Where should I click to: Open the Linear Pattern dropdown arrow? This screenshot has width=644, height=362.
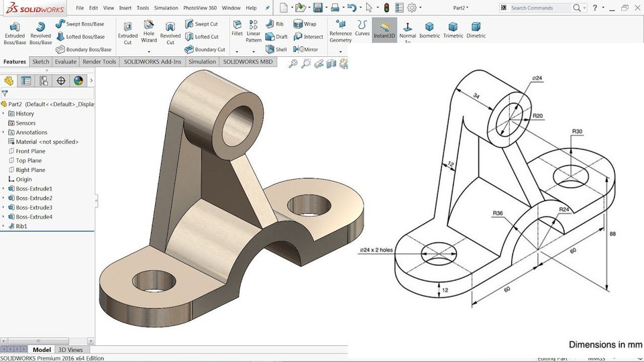click(254, 52)
